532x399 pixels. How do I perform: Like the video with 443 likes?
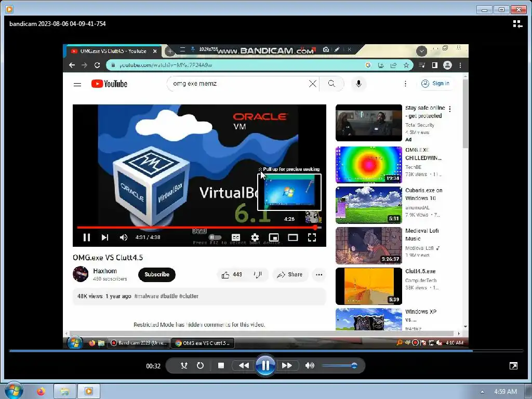point(232,274)
